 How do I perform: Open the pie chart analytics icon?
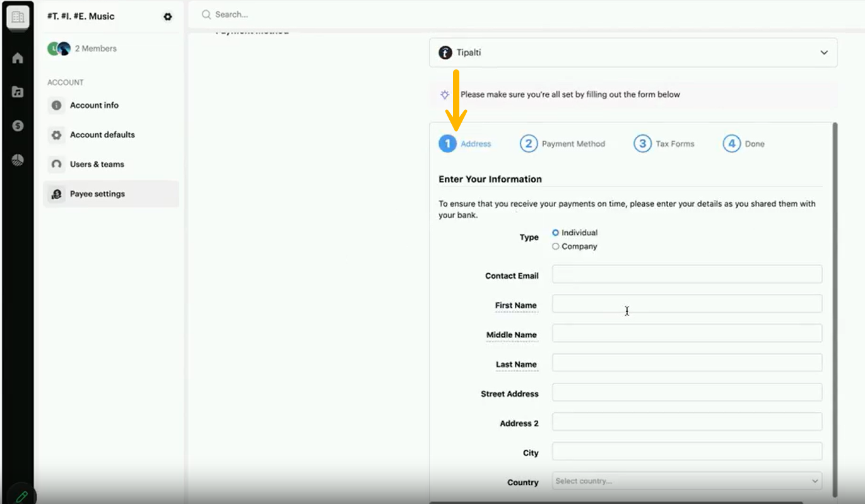pos(18,160)
